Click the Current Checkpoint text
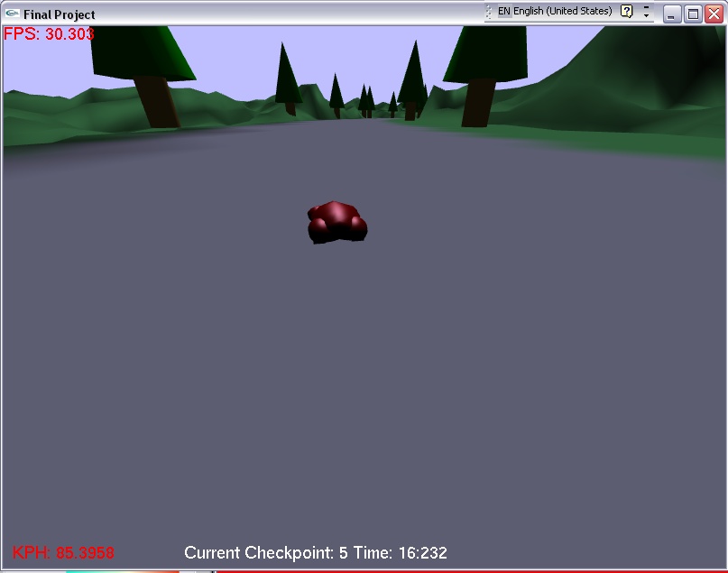The height and width of the screenshot is (573, 728). click(x=266, y=552)
